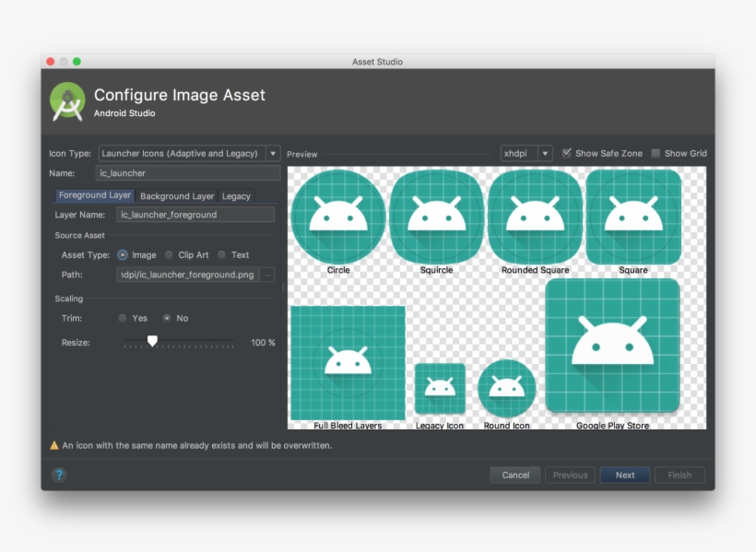
Task: Enable the Show Grid checkbox
Action: click(655, 153)
